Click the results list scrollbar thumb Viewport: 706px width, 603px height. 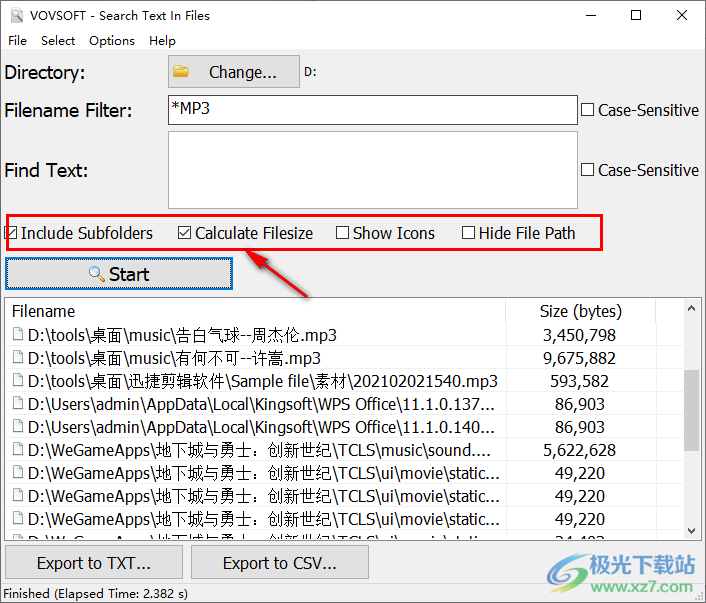tap(692, 410)
